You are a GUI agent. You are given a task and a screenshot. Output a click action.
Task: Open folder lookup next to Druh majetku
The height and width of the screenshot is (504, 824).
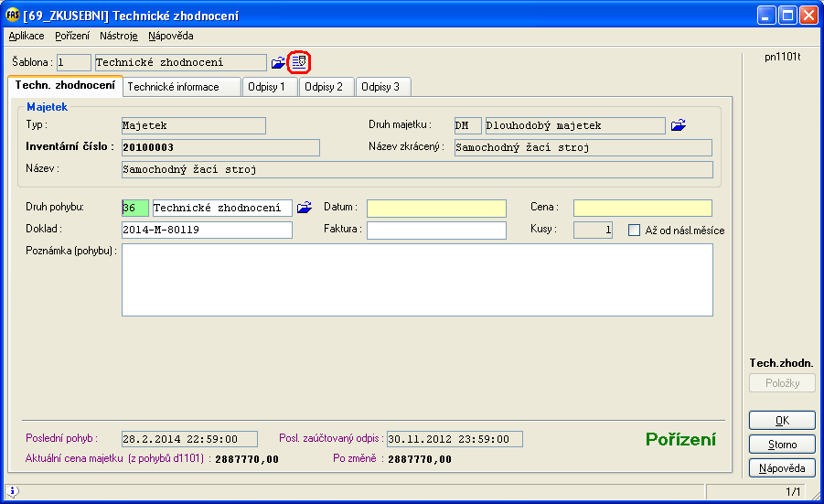point(678,125)
